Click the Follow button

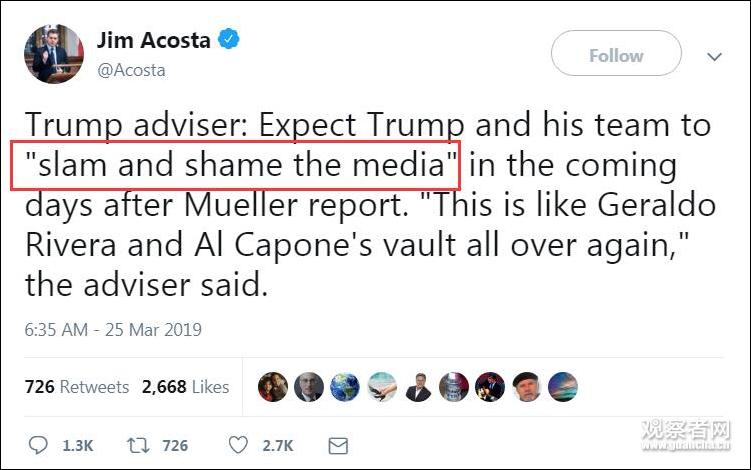pyautogui.click(x=616, y=55)
